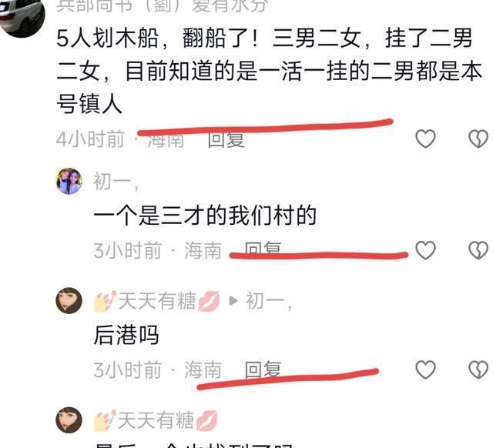Like the 后港吗 reply
This screenshot has width=493, height=448.
pos(425,369)
